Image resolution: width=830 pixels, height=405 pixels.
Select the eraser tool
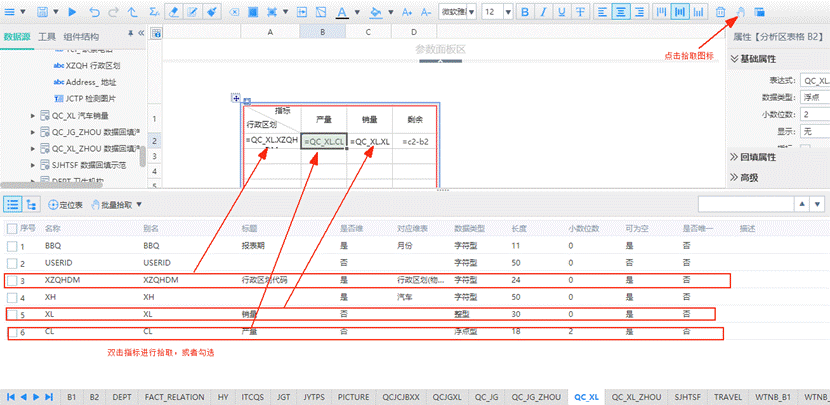(x=174, y=11)
